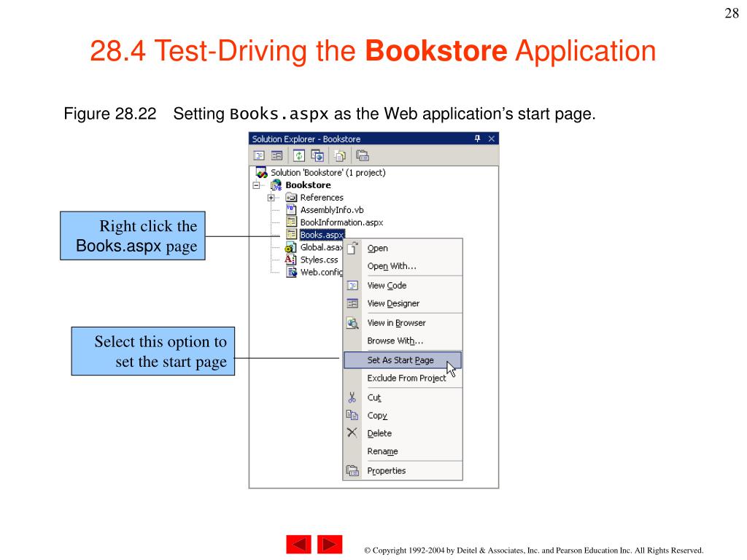Expand the References node
Image resolution: width=747 pixels, height=560 pixels.
point(271,198)
